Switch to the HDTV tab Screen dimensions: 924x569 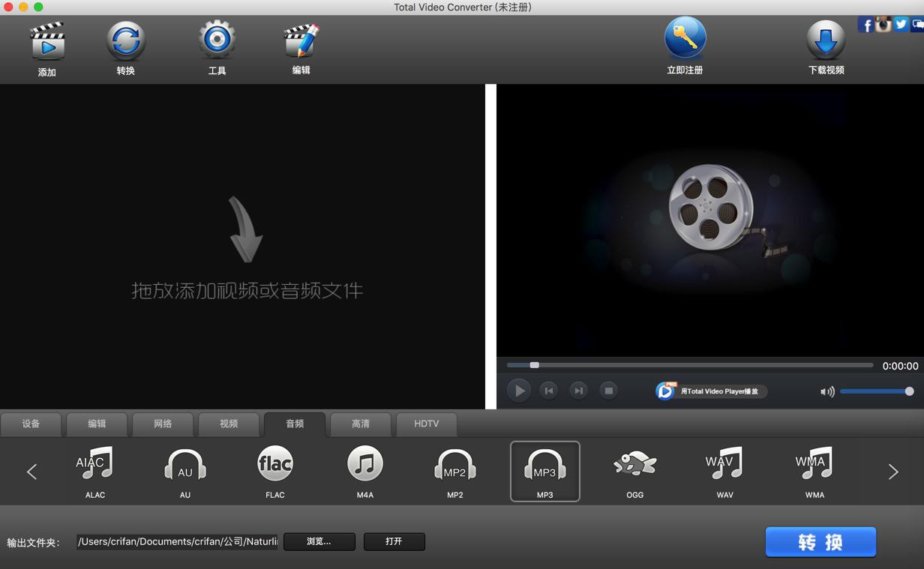pos(427,424)
